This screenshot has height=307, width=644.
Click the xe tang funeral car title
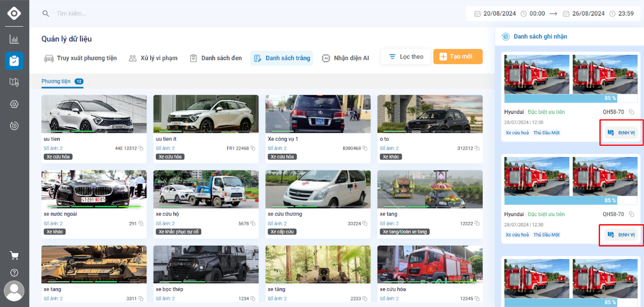pyautogui.click(x=388, y=214)
